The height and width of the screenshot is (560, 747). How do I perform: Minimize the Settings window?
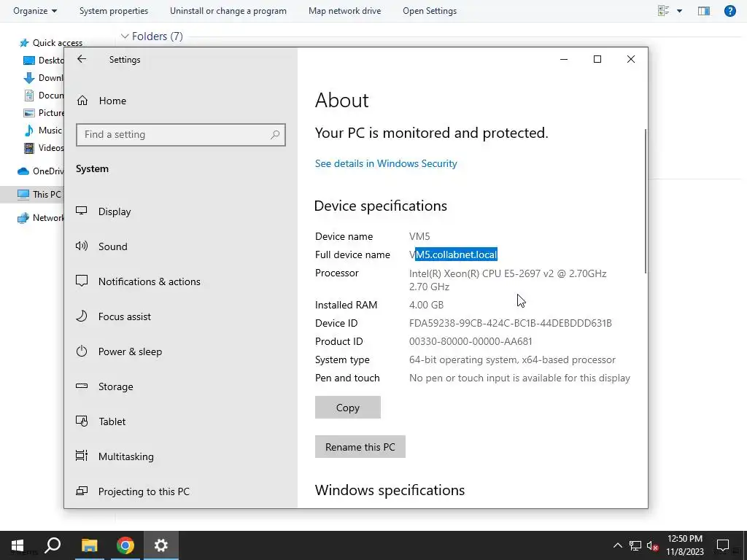564,59
